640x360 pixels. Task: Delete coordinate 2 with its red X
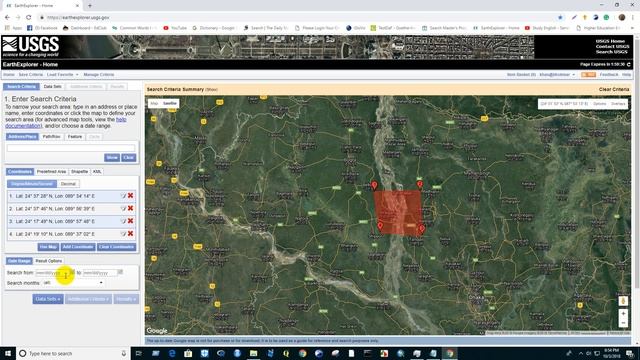click(x=131, y=208)
